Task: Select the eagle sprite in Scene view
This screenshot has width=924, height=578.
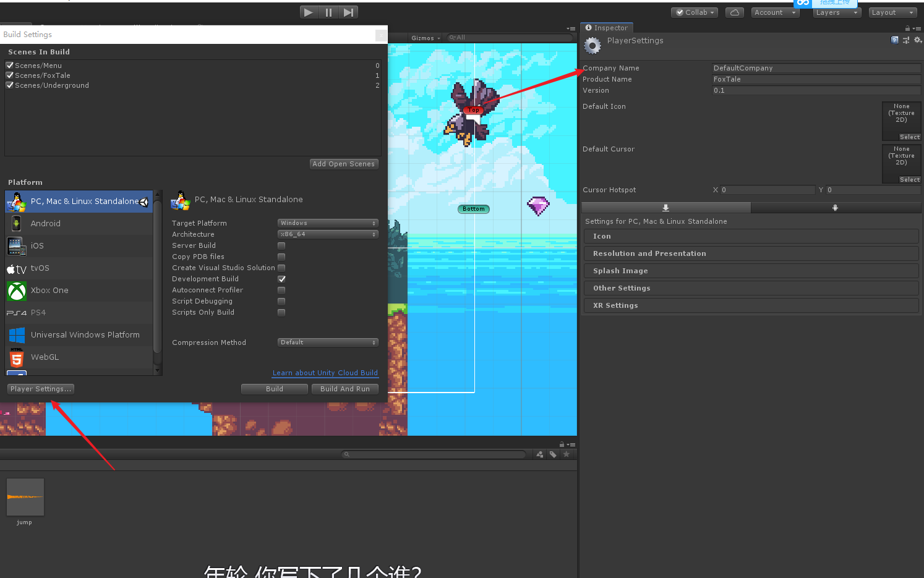Action: coord(471,113)
